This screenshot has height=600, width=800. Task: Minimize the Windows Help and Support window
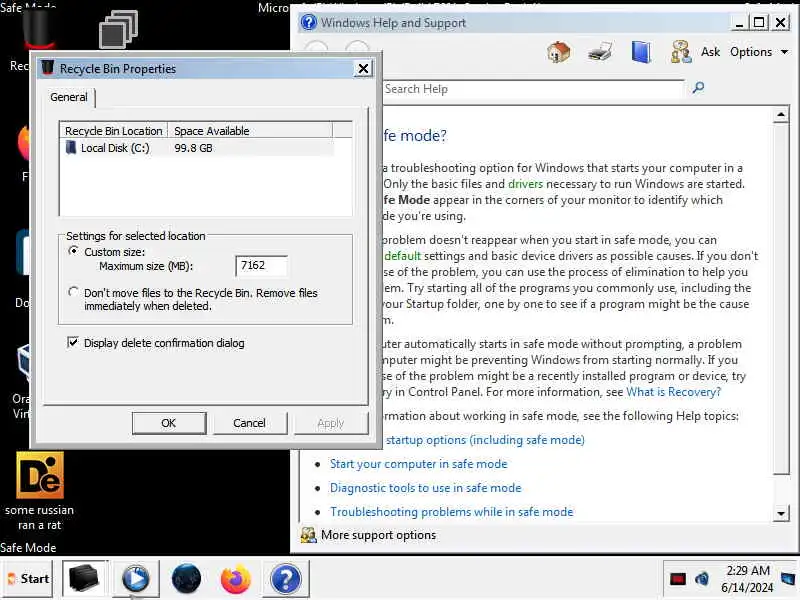pyautogui.click(x=739, y=22)
